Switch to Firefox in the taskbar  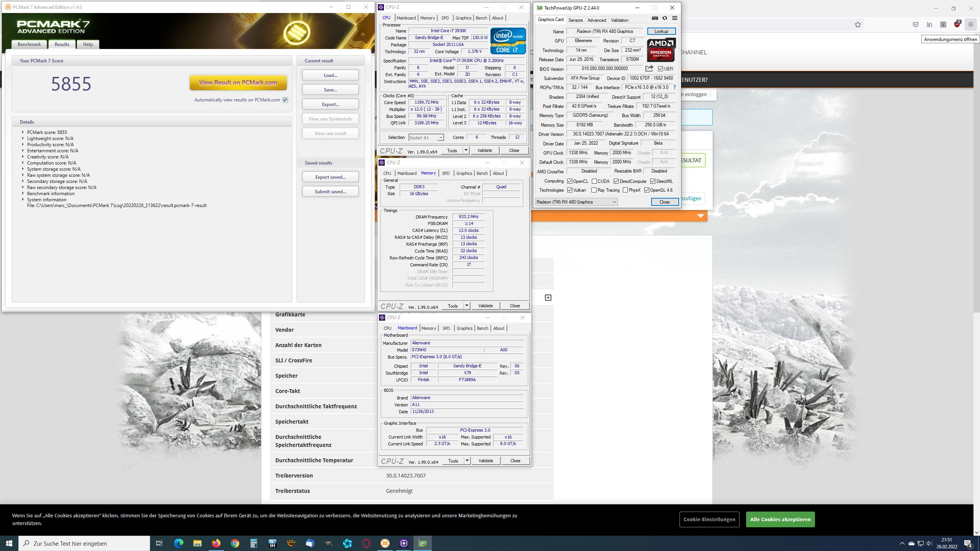216,543
